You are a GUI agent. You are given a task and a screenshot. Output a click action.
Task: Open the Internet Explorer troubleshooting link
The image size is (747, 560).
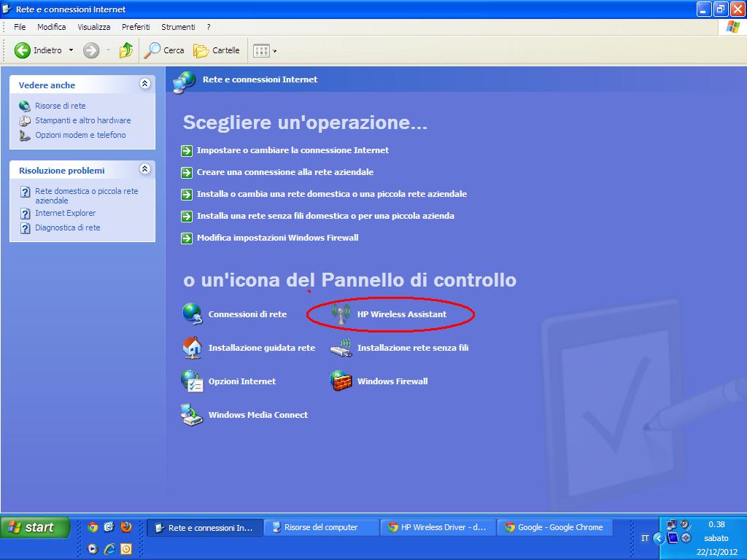click(65, 214)
